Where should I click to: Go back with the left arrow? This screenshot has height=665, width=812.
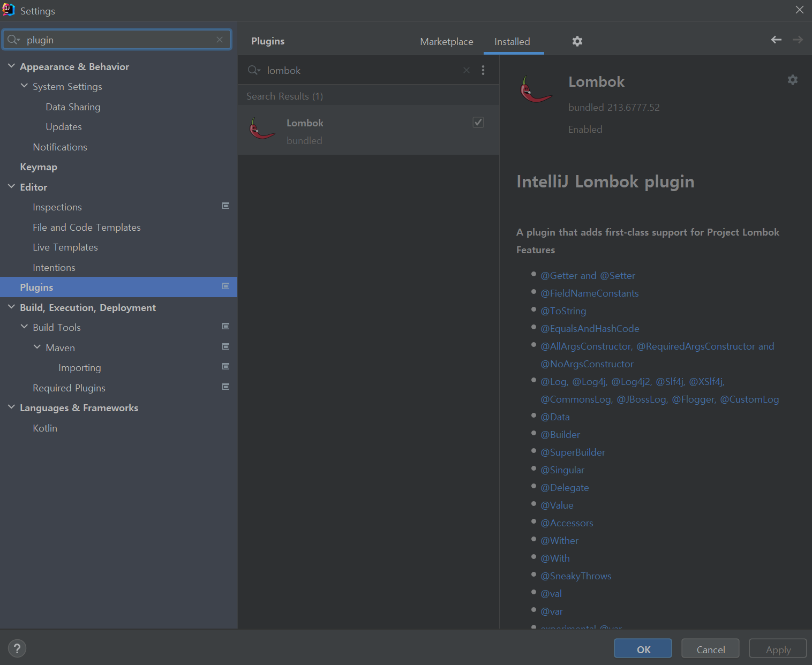coord(776,40)
